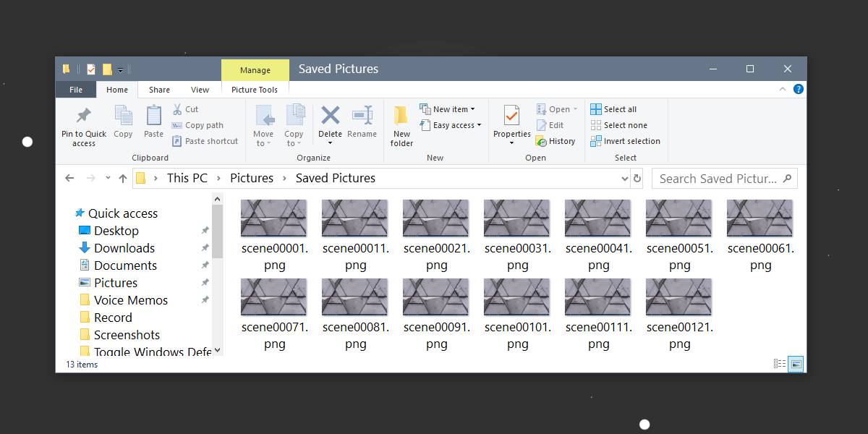Click This PC in the address bar

coord(187,178)
